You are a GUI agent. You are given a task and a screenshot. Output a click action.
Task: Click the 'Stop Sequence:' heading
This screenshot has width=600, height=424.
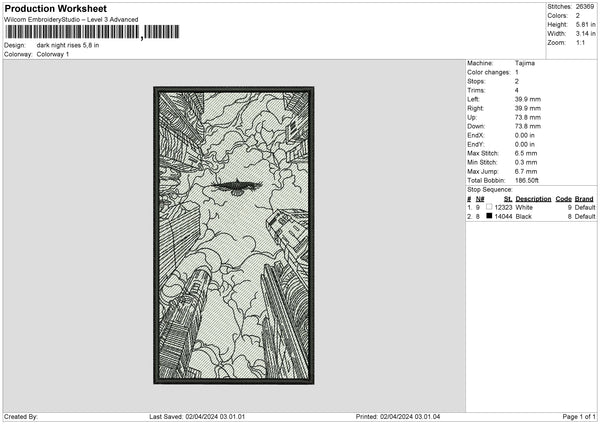point(489,189)
